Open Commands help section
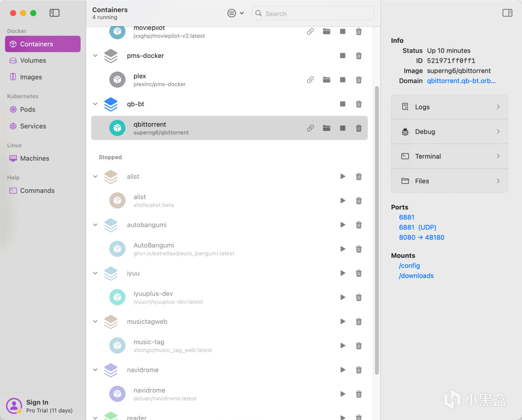The width and height of the screenshot is (522, 420). coord(43,190)
